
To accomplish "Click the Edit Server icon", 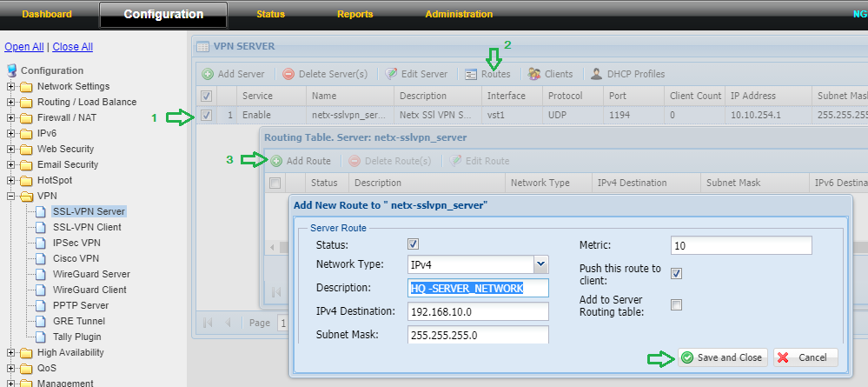I will click(392, 74).
